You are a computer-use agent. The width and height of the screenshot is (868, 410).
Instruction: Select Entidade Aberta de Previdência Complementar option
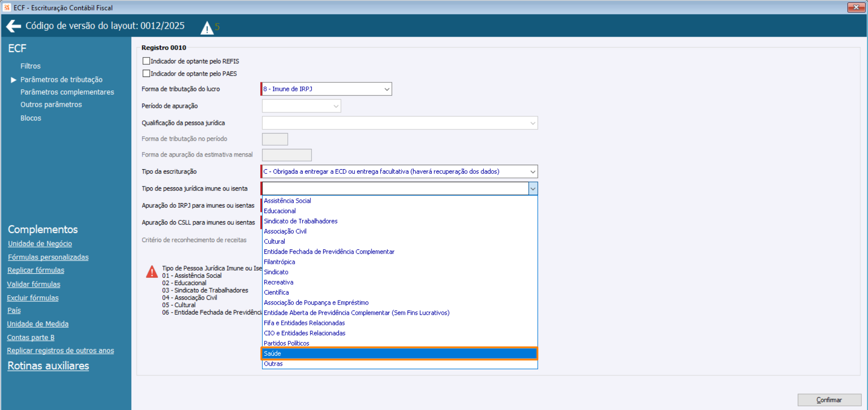[400, 313]
